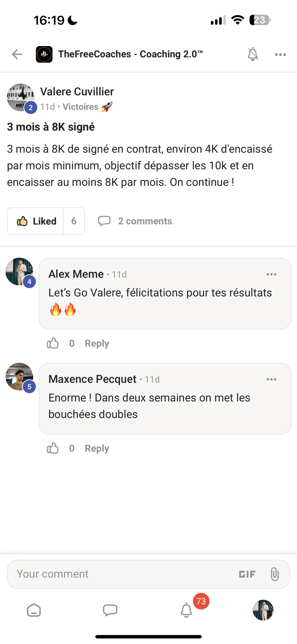Viewport: 297px width, 644px height.
Task: Open Alex Meme's comment options menu
Action: click(271, 274)
